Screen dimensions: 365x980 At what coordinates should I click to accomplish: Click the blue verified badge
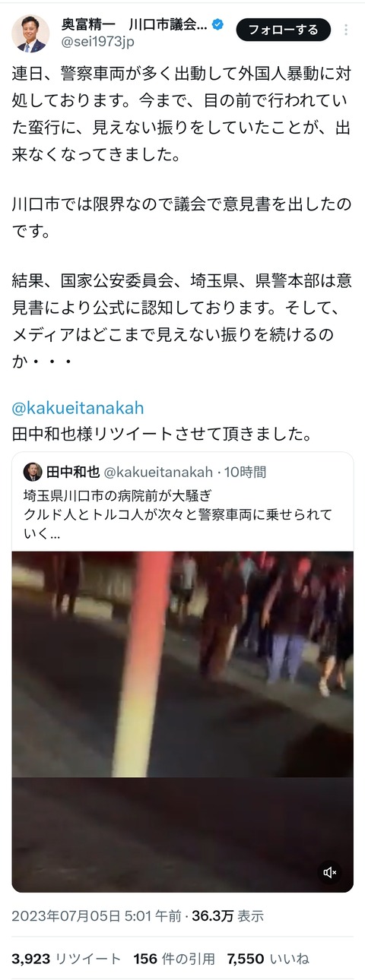[217, 25]
